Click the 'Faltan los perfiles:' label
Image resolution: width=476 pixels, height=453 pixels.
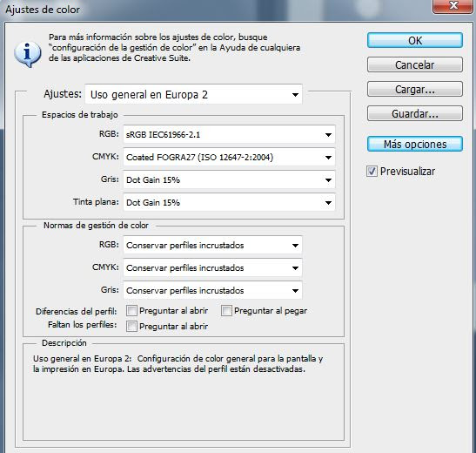(x=83, y=325)
